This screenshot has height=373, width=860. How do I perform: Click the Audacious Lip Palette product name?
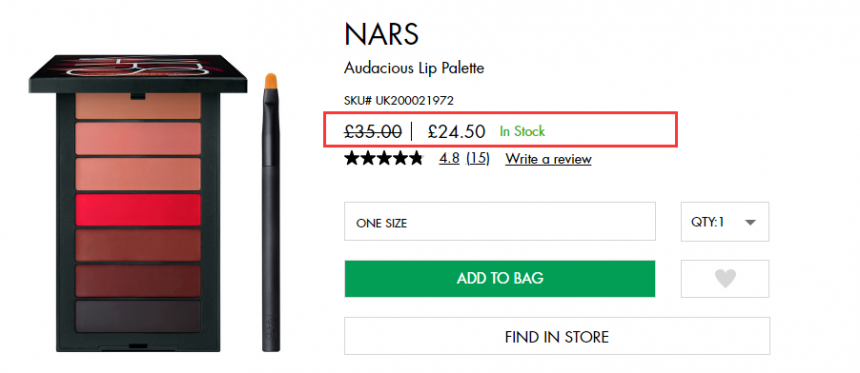(x=414, y=69)
